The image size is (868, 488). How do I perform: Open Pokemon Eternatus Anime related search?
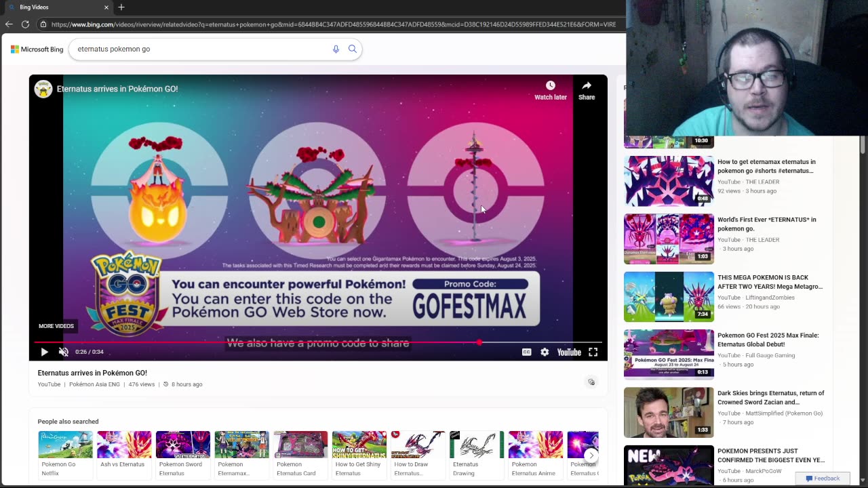536,454
